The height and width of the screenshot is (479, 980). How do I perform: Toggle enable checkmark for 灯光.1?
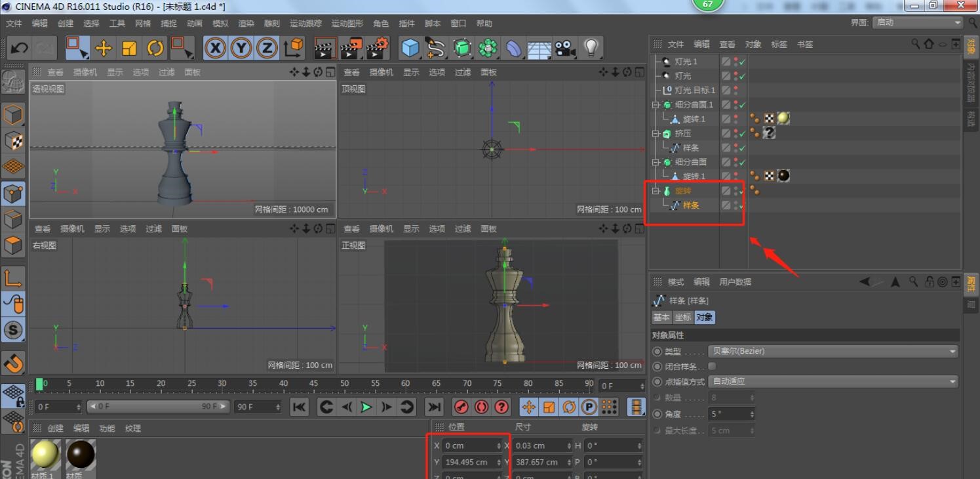click(742, 62)
